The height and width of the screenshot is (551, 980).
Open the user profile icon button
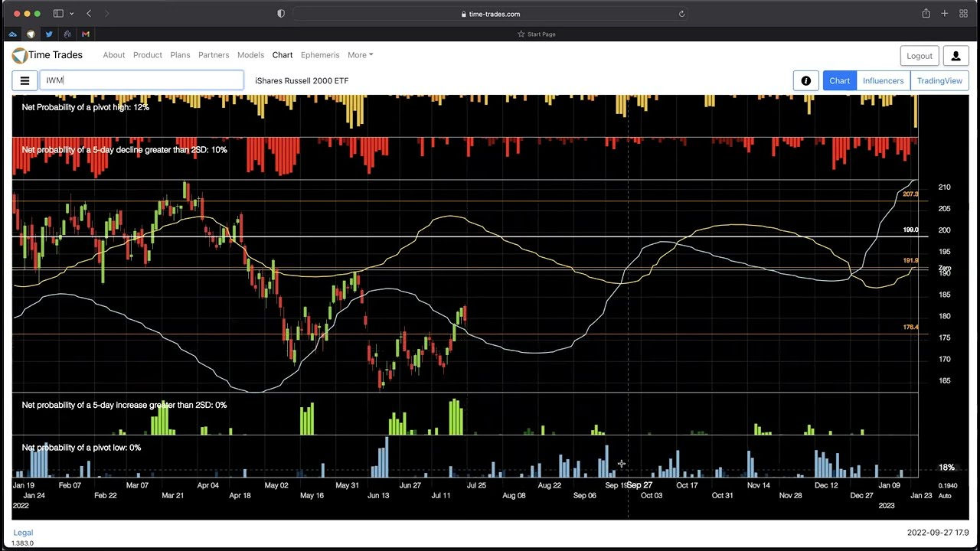pos(955,56)
